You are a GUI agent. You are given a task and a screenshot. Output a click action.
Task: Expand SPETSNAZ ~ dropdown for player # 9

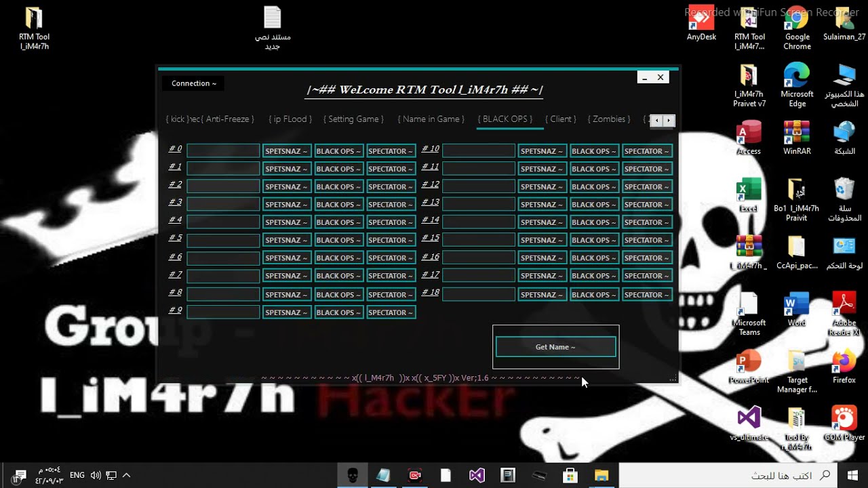pos(287,312)
